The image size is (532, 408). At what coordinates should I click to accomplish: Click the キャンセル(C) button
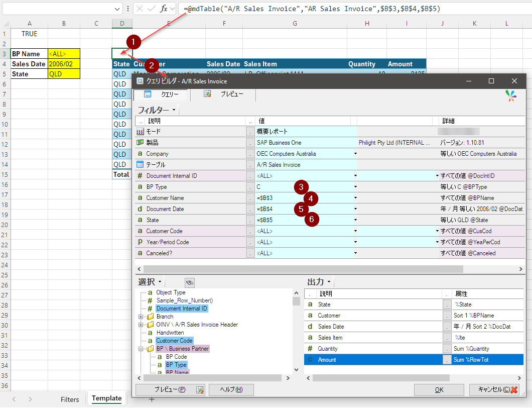(x=494, y=389)
